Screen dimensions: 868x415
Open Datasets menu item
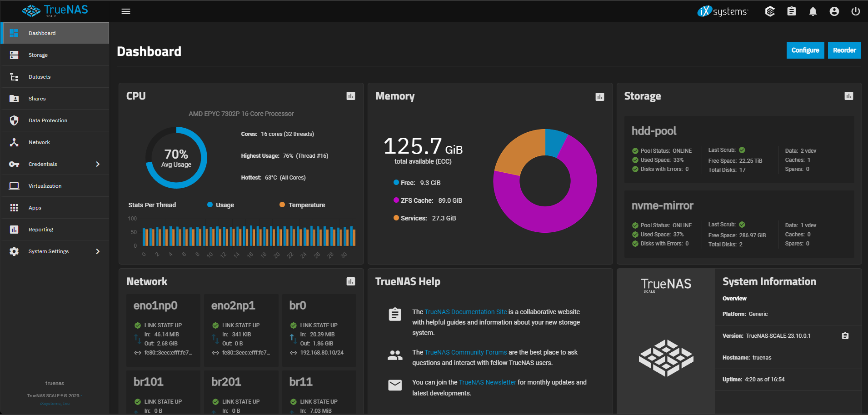(55, 77)
